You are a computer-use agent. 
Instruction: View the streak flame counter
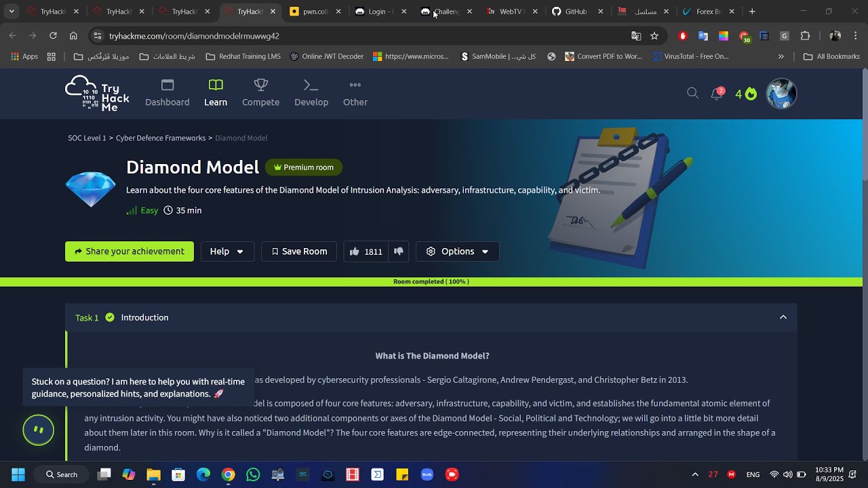click(x=746, y=94)
